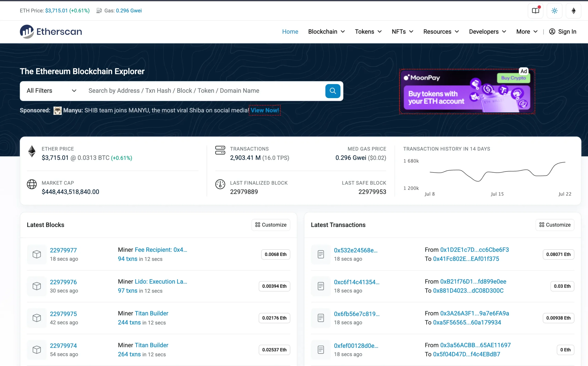Click the cube icon for block 22979977
588x366 pixels.
tap(37, 254)
